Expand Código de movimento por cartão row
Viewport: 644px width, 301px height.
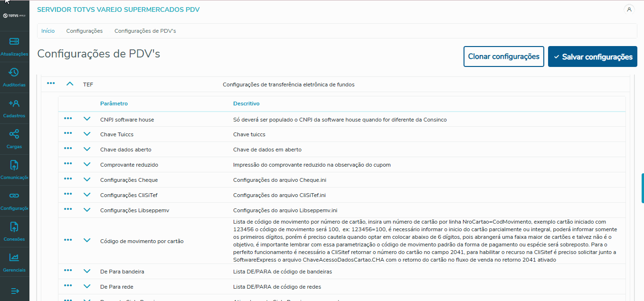click(87, 240)
